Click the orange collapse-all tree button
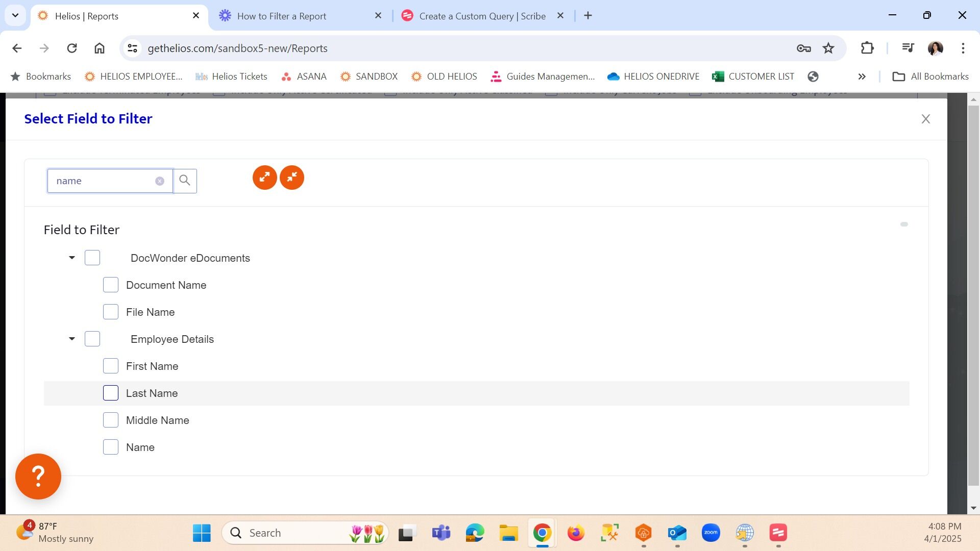 click(292, 178)
